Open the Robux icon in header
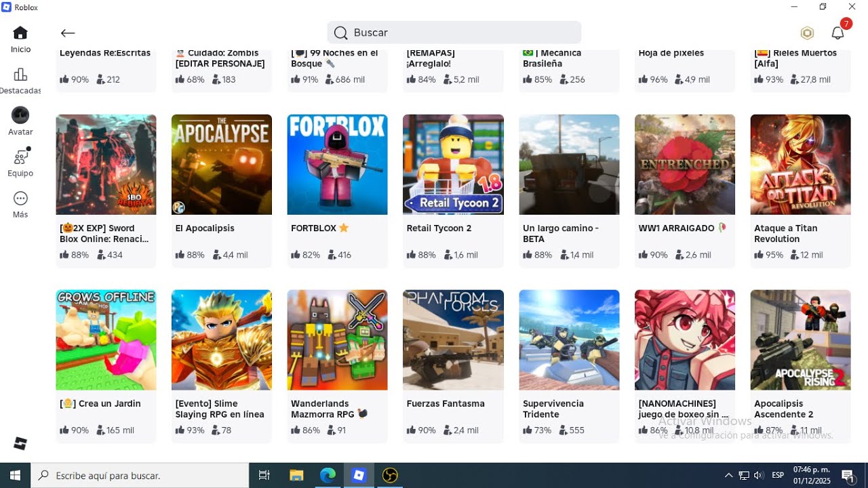Image resolution: width=868 pixels, height=488 pixels. click(807, 33)
